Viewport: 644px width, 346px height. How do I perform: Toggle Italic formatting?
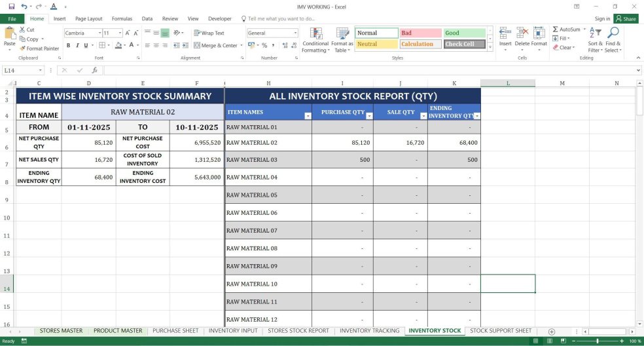point(77,45)
